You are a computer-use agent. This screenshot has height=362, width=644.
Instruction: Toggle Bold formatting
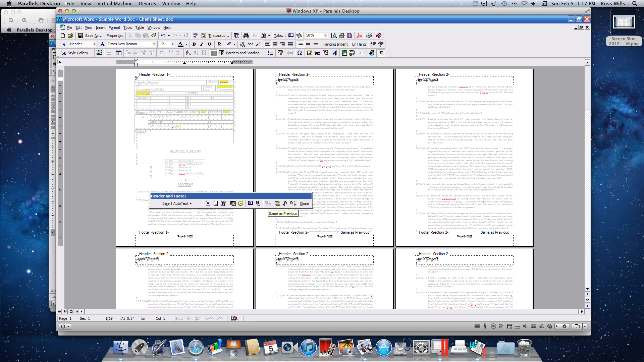click(194, 44)
